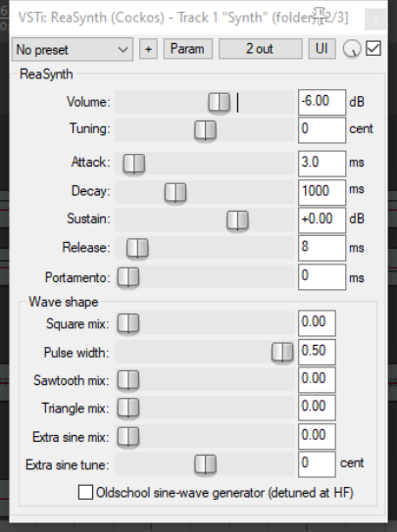Click the Extra sine mix value field

(317, 436)
